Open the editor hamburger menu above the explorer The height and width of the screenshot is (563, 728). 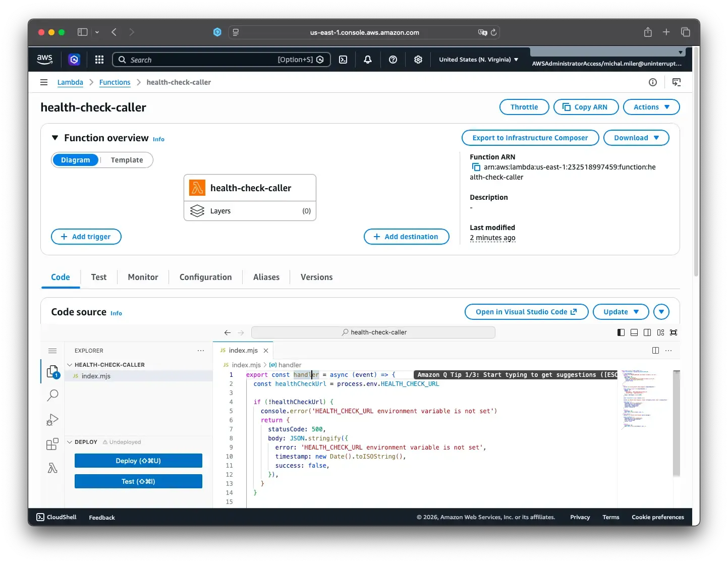52,351
